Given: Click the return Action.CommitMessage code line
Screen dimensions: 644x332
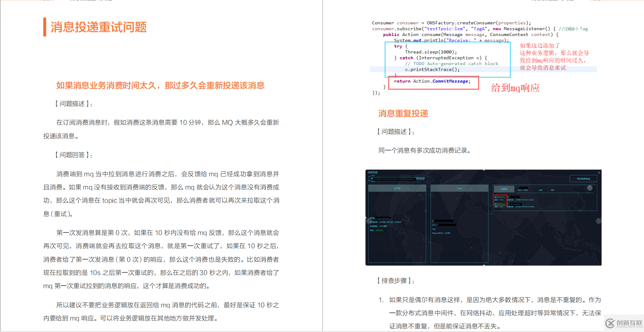Looking at the screenshot, I should click(432, 82).
